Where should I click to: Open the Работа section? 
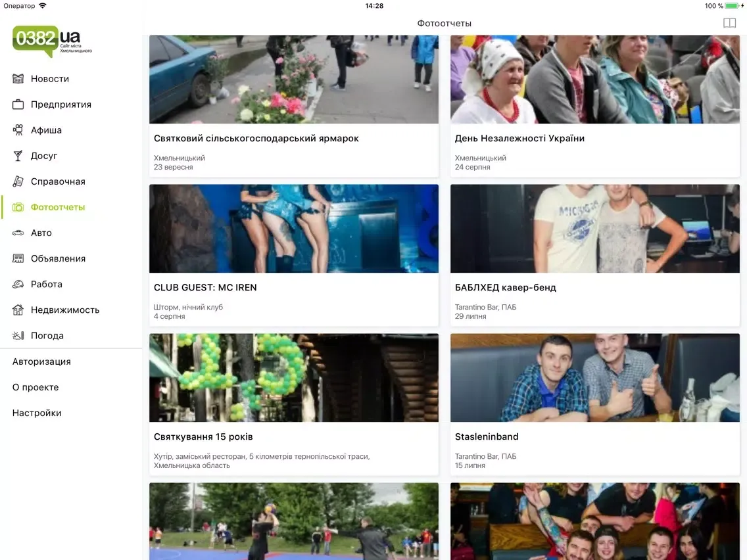72,285
